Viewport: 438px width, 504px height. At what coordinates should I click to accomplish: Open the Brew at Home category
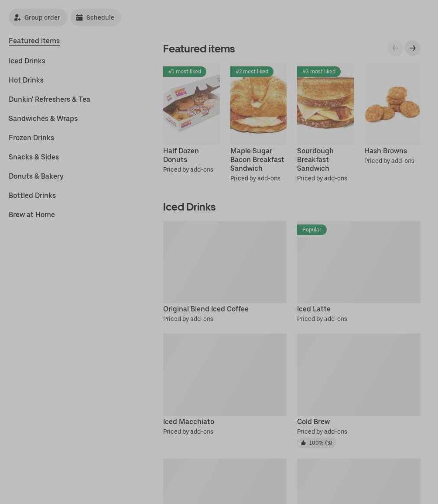pyautogui.click(x=32, y=214)
